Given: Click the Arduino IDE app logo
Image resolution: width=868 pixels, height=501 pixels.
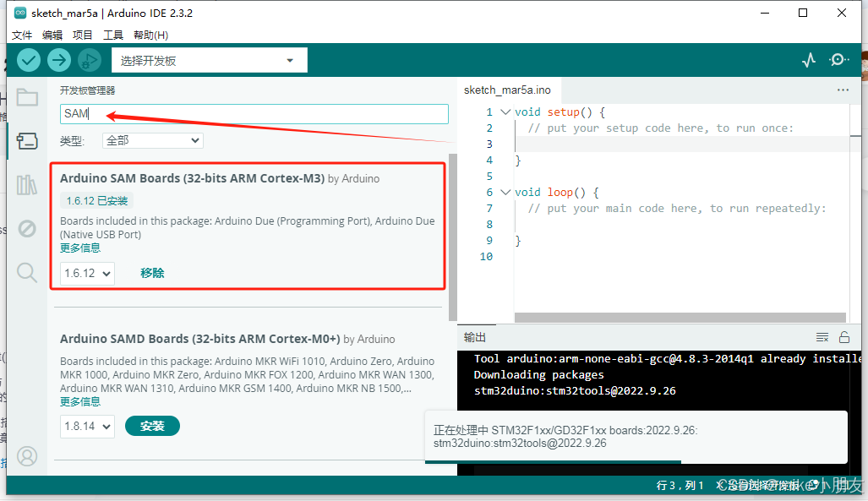Looking at the screenshot, I should (x=20, y=13).
